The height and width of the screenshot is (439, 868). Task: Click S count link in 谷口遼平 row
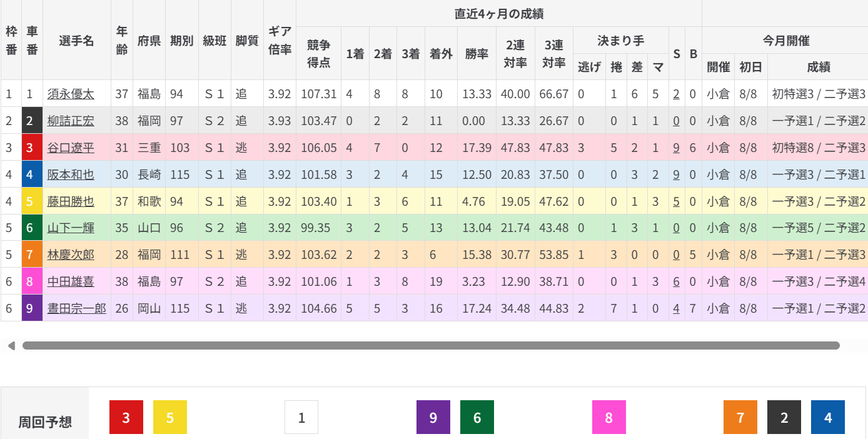coord(676,148)
